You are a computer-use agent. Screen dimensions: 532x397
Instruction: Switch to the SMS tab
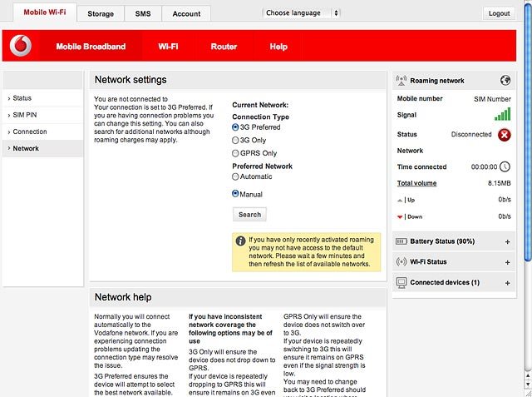[x=143, y=14]
